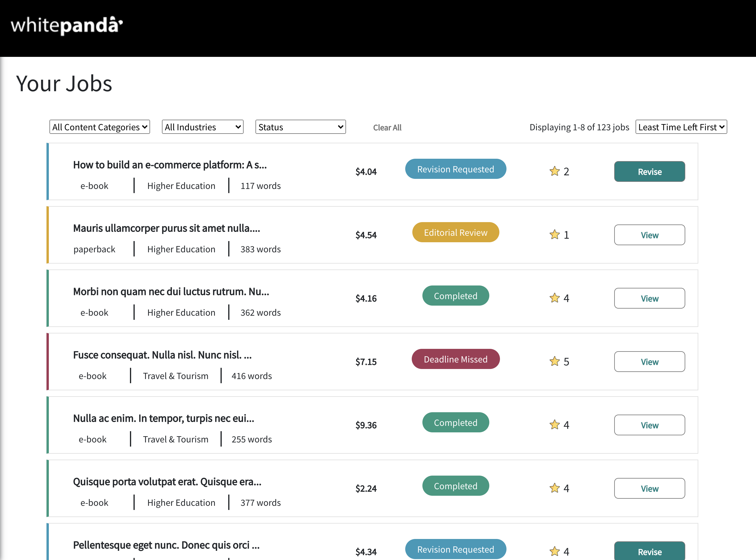This screenshot has width=756, height=560.
Task: Click the Editorial Review status badge
Action: [456, 232]
